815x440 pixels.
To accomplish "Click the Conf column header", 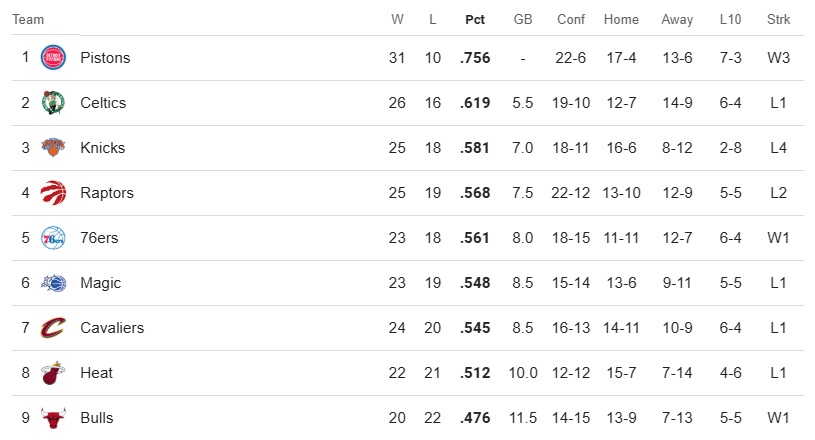I will [571, 19].
